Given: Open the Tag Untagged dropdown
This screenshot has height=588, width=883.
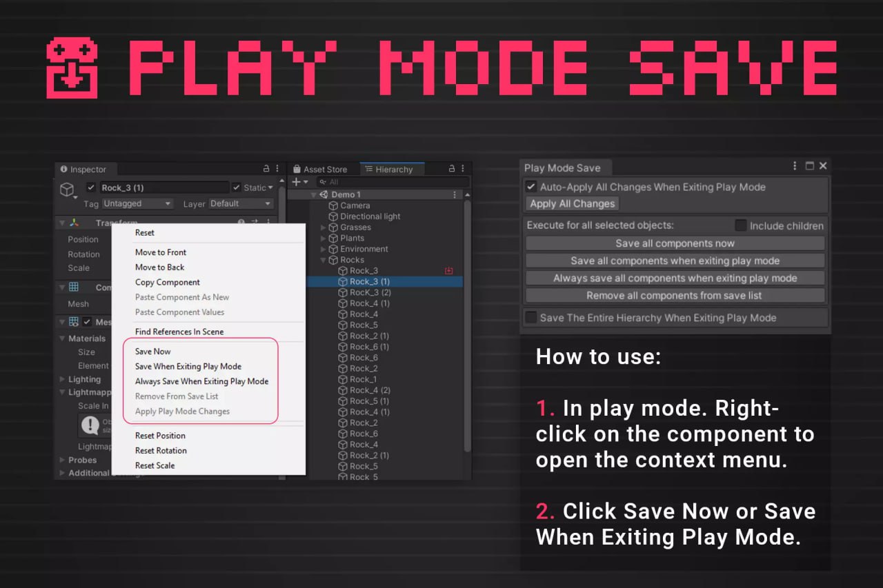Looking at the screenshot, I should 137,203.
